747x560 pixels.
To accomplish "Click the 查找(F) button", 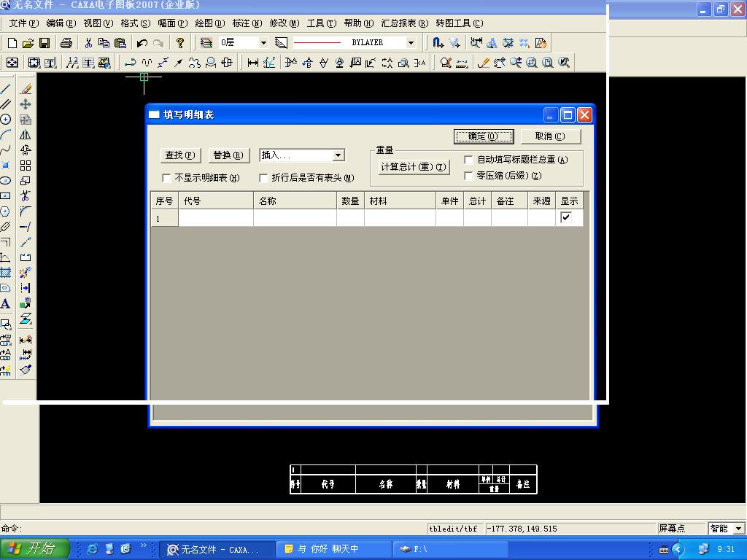I will tap(181, 155).
